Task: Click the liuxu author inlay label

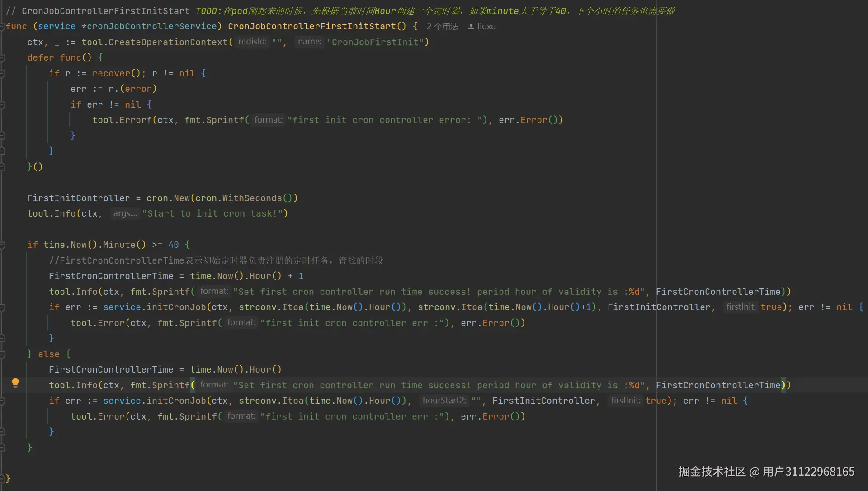Action: (x=486, y=27)
